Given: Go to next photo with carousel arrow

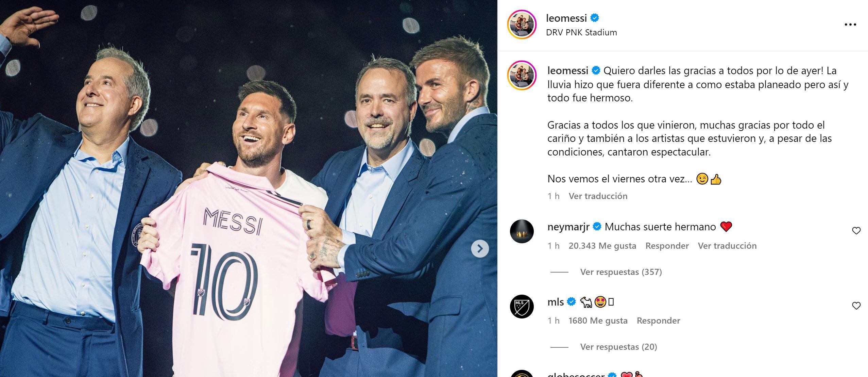Looking at the screenshot, I should click(480, 249).
